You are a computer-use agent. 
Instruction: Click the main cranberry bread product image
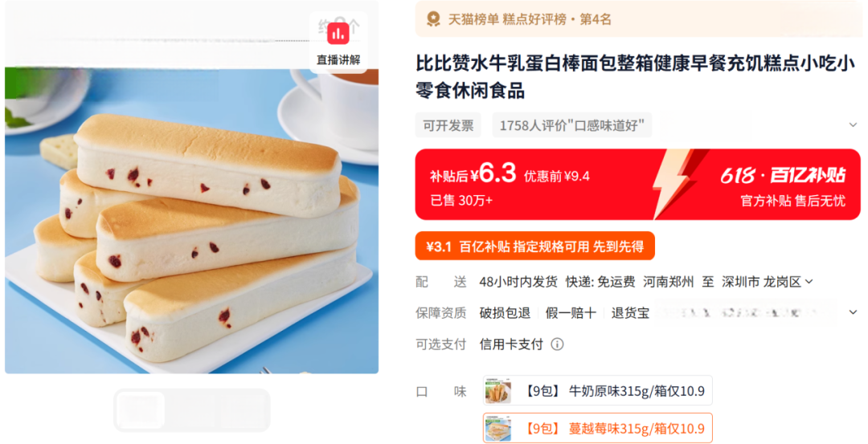coord(191,220)
